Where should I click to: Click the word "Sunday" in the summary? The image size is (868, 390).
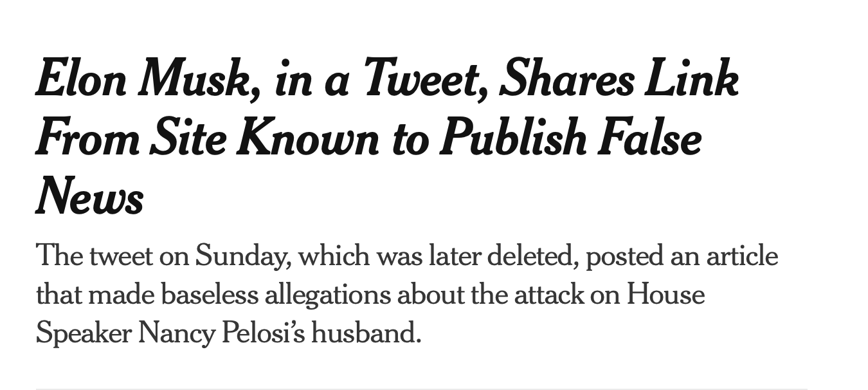click(242, 256)
